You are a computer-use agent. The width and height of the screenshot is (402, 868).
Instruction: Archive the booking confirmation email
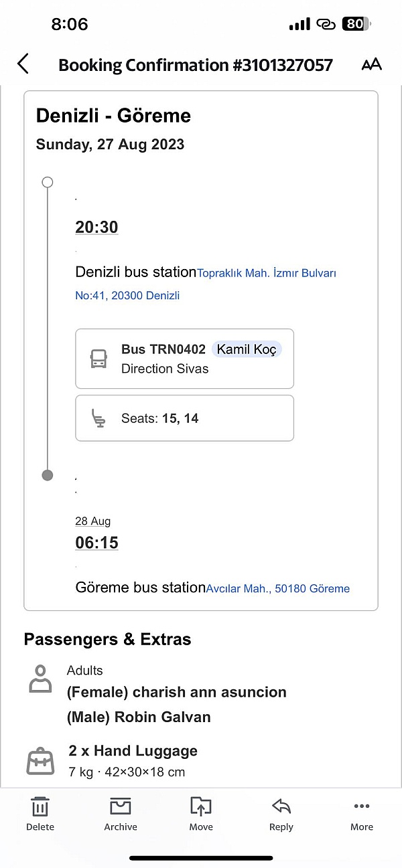(121, 814)
